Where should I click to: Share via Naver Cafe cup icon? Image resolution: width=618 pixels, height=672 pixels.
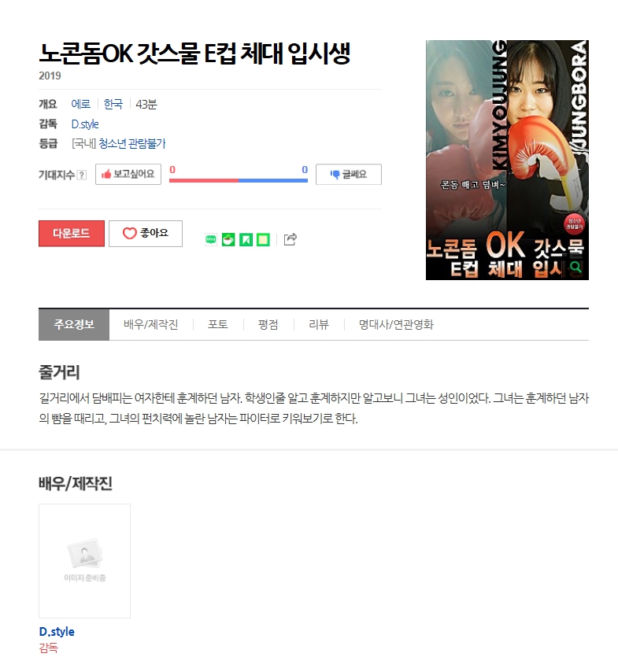[228, 239]
